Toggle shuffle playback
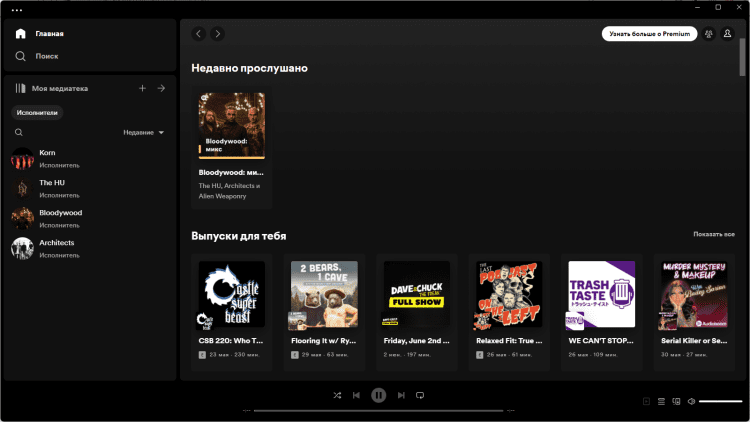The width and height of the screenshot is (750, 422). 337,395
